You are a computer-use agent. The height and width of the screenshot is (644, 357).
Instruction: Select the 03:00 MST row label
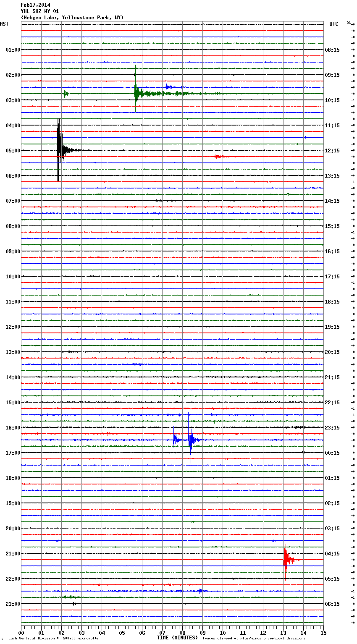tap(13, 100)
